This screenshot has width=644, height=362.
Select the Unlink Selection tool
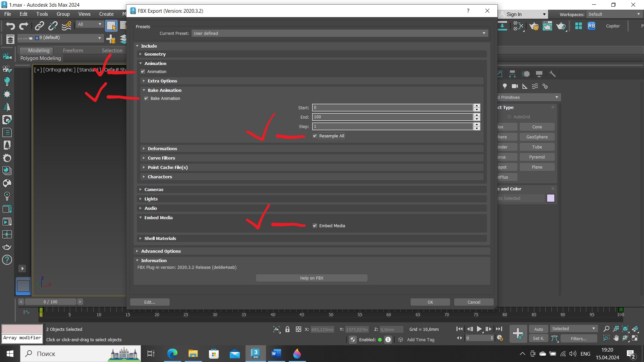tap(53, 26)
